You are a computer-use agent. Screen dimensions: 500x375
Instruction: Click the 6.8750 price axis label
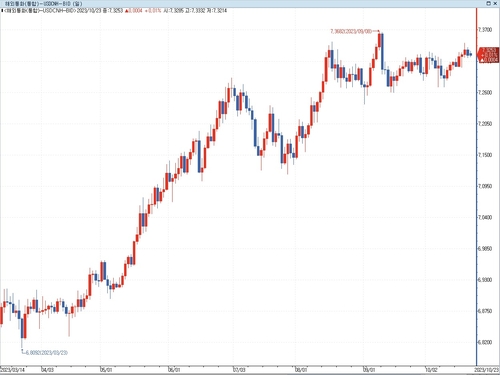coord(485,311)
